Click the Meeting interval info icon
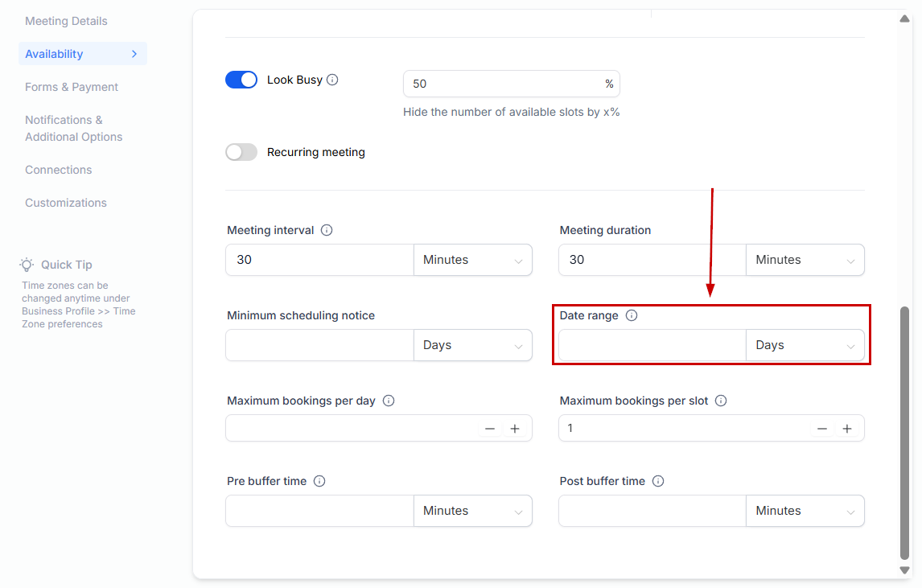This screenshot has height=588, width=922. (x=327, y=230)
